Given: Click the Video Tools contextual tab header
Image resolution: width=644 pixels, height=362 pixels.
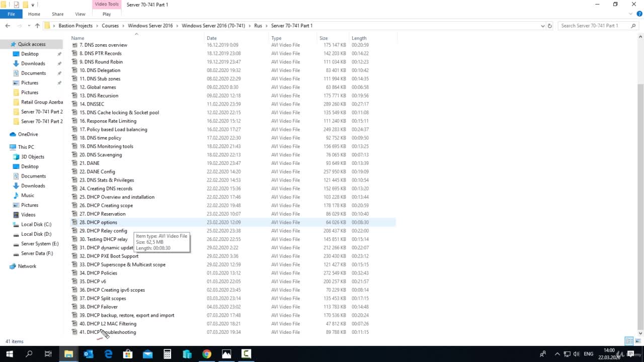Looking at the screenshot, I should coord(107,5).
